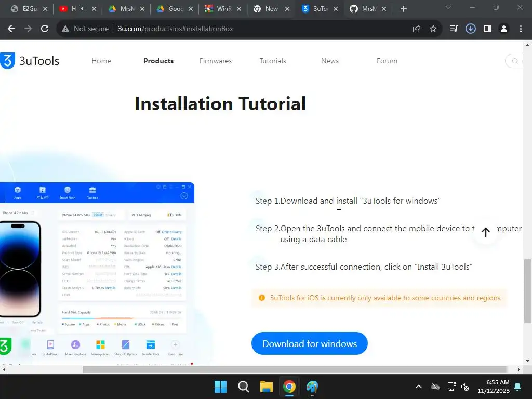
Task: Click Step 1 download instruction text
Action: point(348,201)
